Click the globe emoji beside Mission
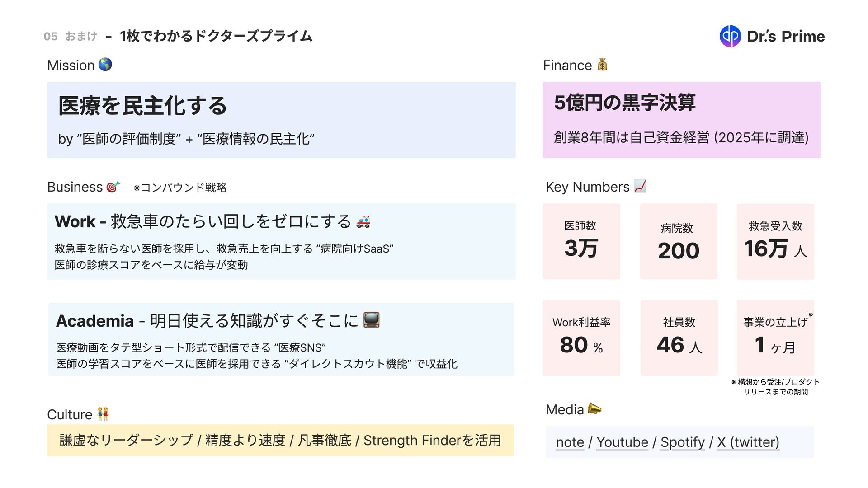Viewport: 868px width, 488px height. point(105,65)
